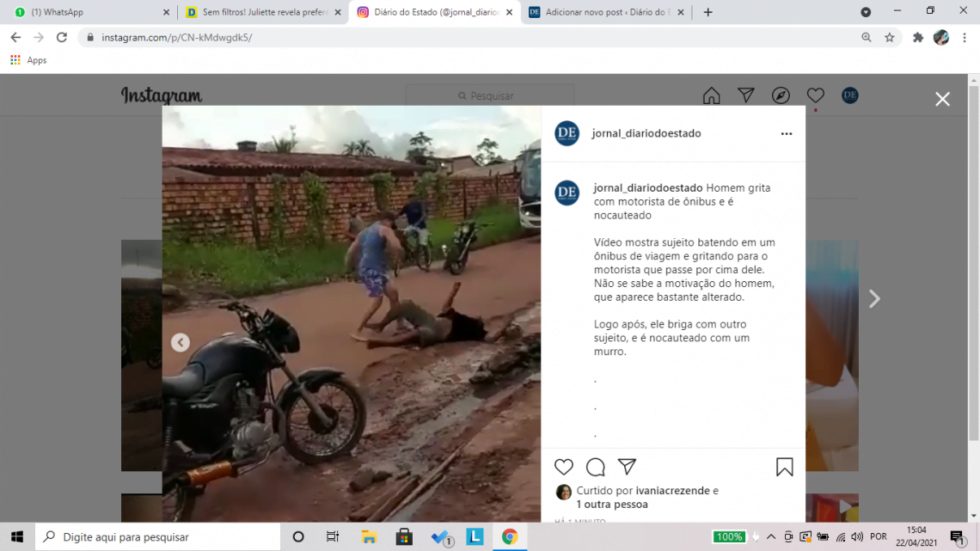Switch to the WhatsApp tab
This screenshot has width=980, height=551.
(x=88, y=12)
